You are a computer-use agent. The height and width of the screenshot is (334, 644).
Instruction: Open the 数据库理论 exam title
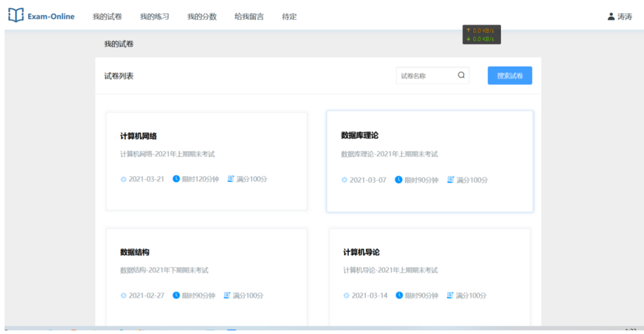360,135
